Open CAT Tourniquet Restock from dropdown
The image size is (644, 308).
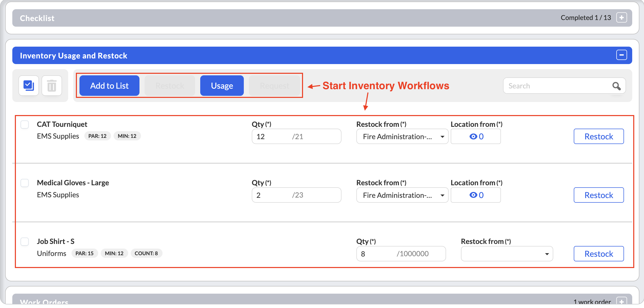coord(402,137)
